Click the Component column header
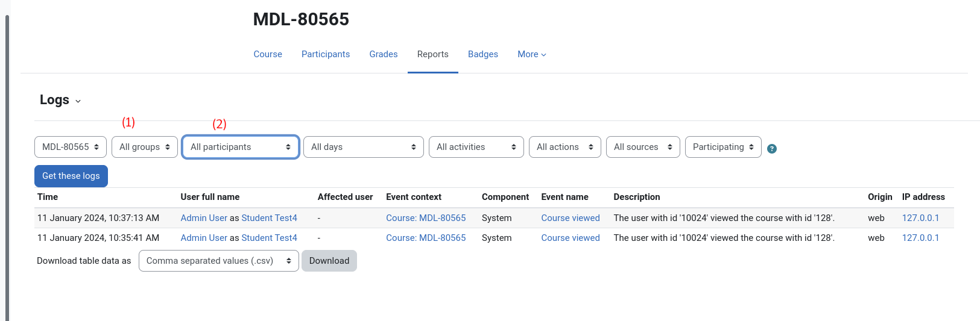The image size is (980, 321). pyautogui.click(x=505, y=197)
